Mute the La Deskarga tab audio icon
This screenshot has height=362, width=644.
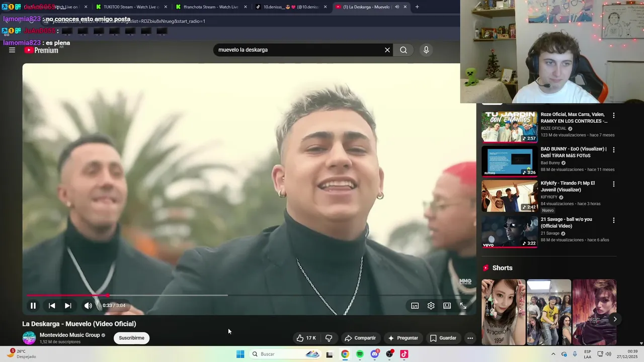pyautogui.click(x=397, y=7)
